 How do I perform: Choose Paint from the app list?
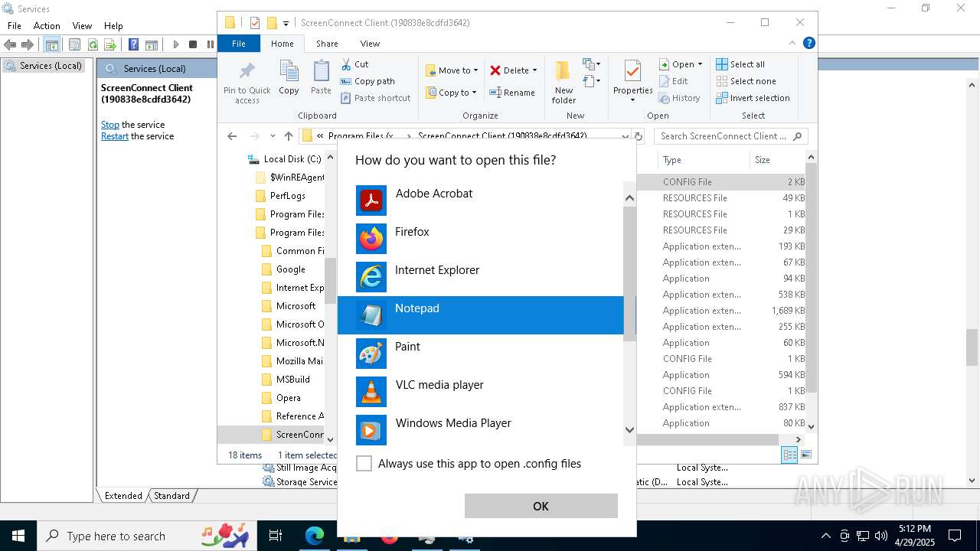pyautogui.click(x=481, y=354)
